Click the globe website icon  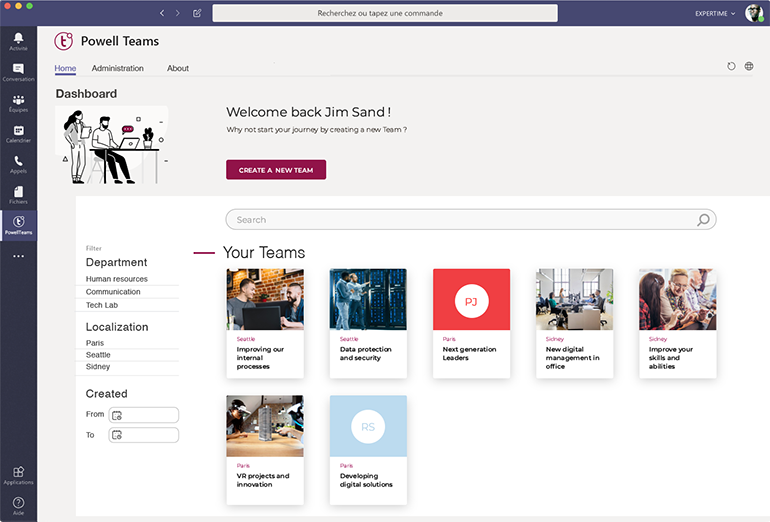click(749, 66)
